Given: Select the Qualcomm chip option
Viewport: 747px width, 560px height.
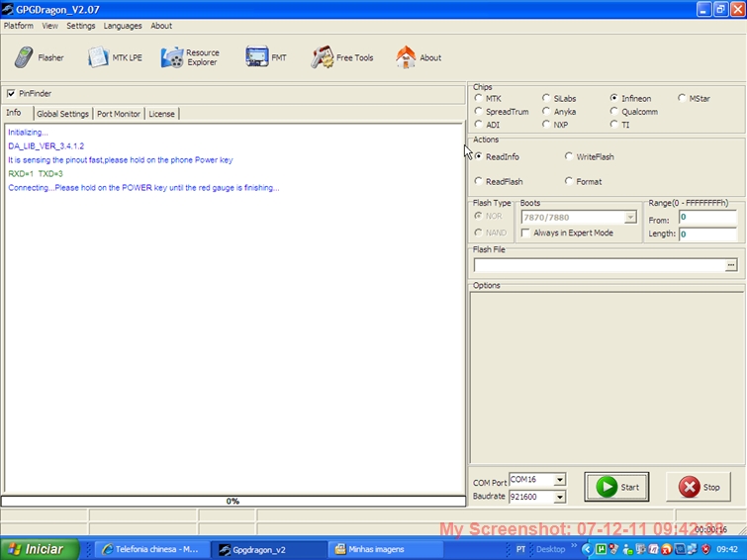Looking at the screenshot, I should click(614, 112).
